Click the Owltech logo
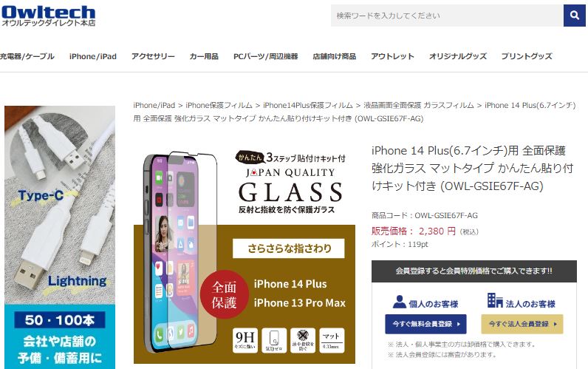This screenshot has height=369, width=588. point(48,16)
